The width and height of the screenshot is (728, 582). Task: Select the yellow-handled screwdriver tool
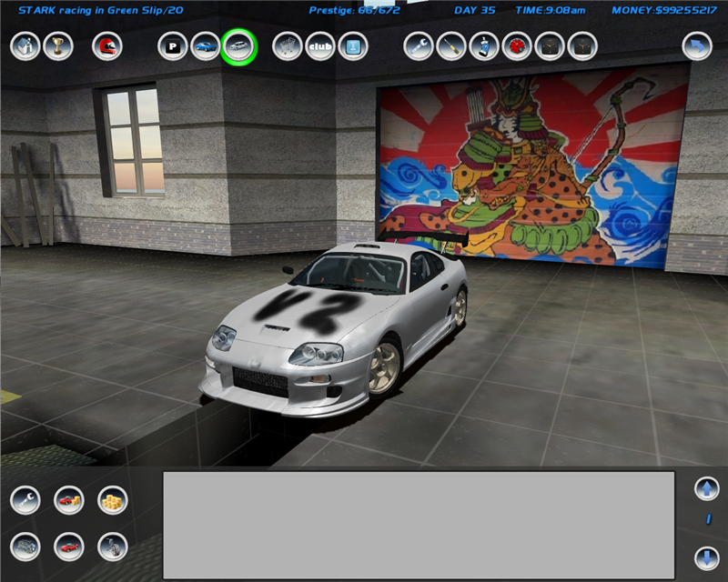[451, 46]
